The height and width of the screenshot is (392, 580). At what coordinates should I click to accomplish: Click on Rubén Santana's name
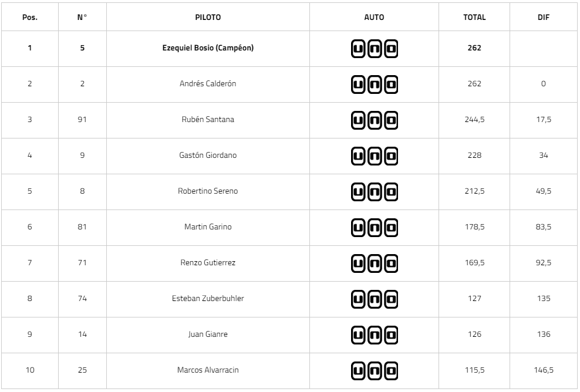[x=208, y=120]
